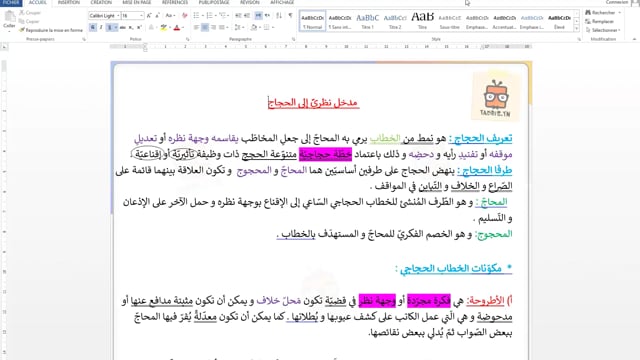640x360 pixels.
Task: Toggle strikethrough abc formatting
Action: click(x=122, y=27)
